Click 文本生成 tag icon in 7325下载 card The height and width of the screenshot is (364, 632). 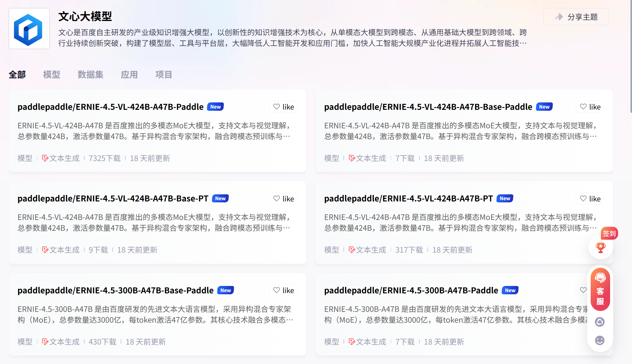point(45,158)
